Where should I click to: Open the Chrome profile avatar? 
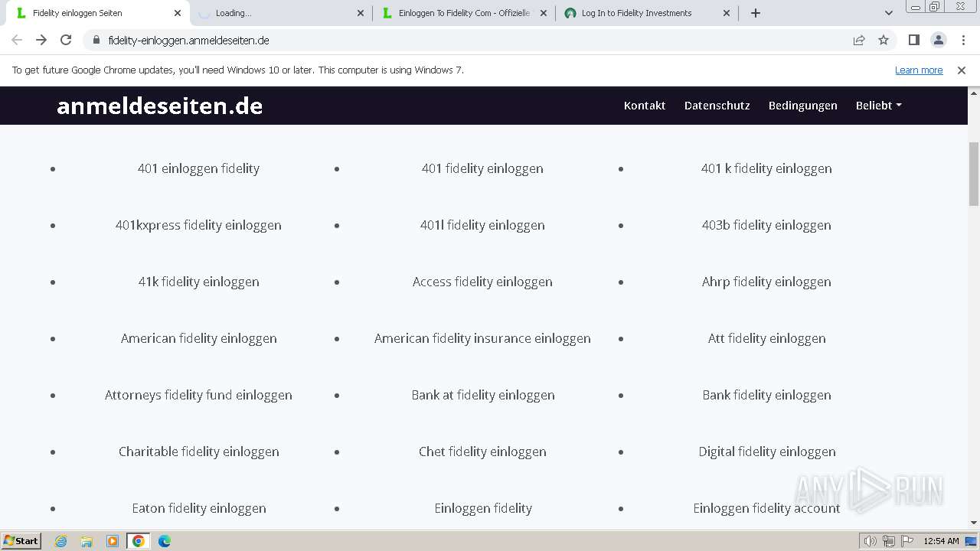[x=938, y=40]
